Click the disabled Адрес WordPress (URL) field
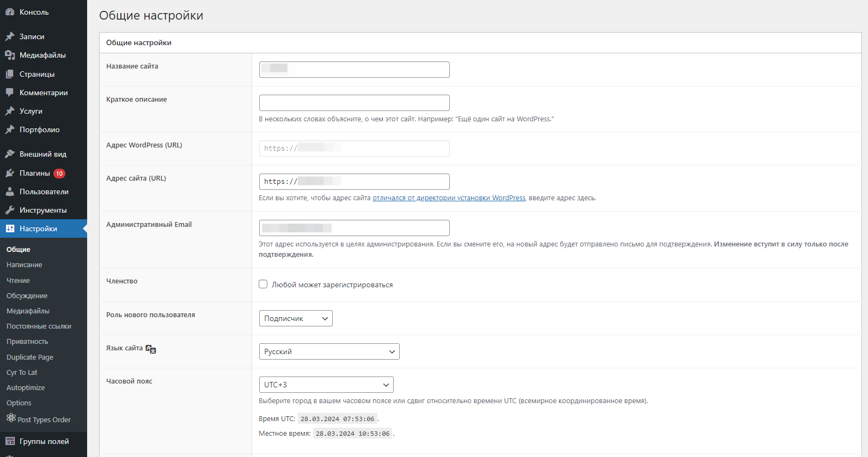The image size is (868, 457). [x=354, y=149]
